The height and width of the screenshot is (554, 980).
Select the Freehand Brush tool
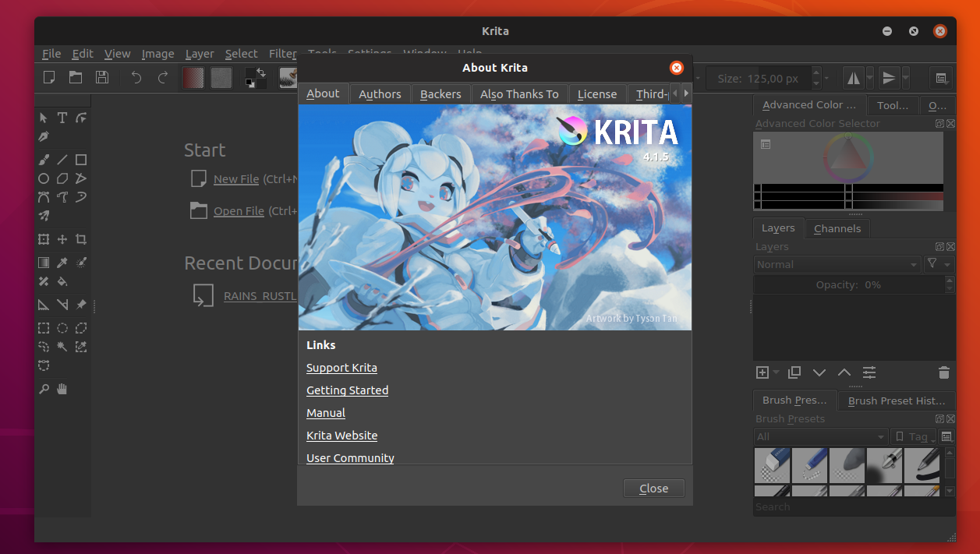tap(44, 160)
